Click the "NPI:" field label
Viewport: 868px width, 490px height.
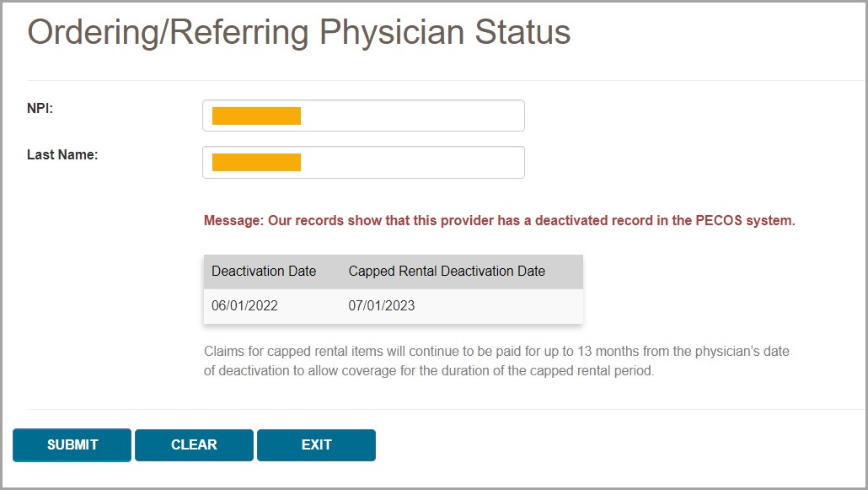[40, 108]
